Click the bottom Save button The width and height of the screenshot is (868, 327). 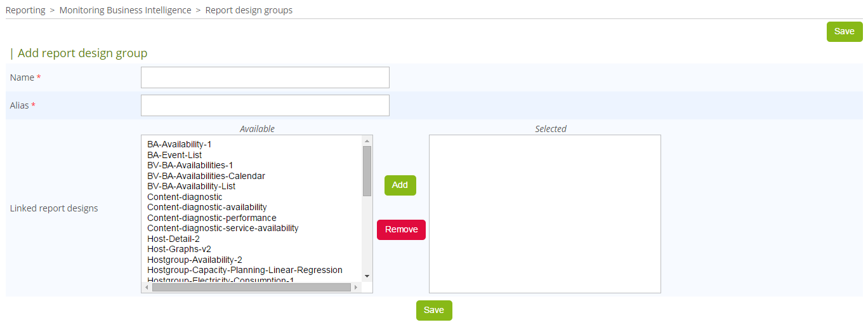point(434,310)
